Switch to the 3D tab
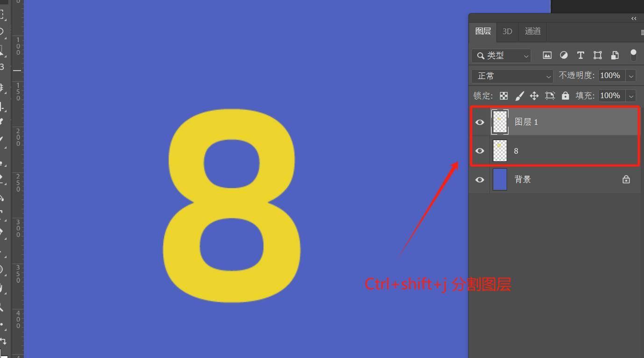The image size is (644, 358). 507,31
